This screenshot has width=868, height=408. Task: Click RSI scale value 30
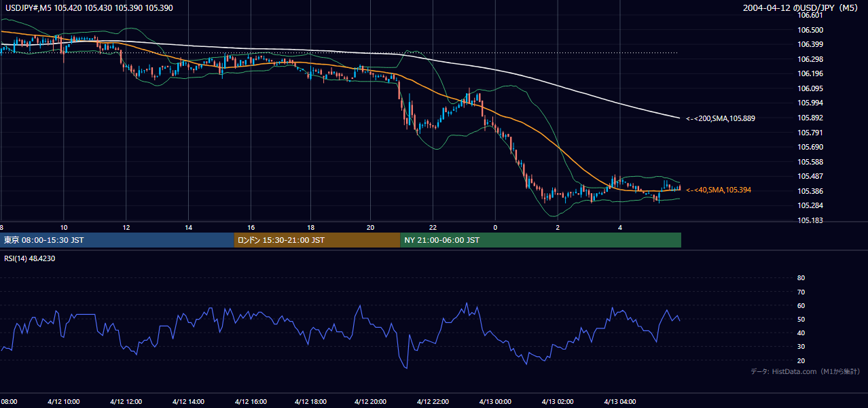click(x=801, y=347)
